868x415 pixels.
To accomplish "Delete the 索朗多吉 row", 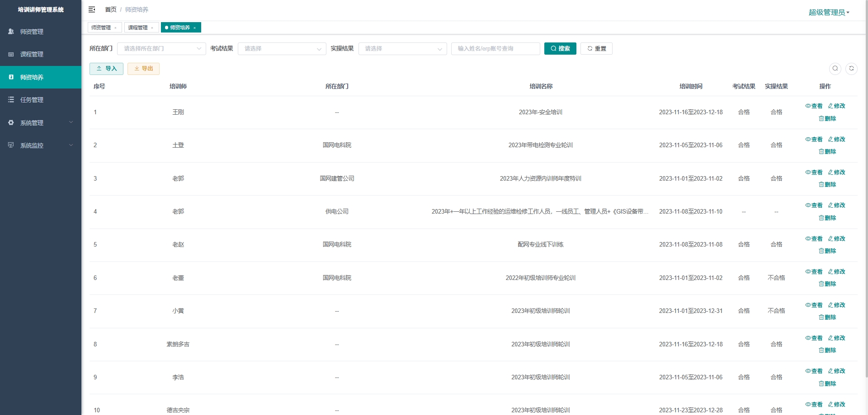I will pyautogui.click(x=827, y=350).
